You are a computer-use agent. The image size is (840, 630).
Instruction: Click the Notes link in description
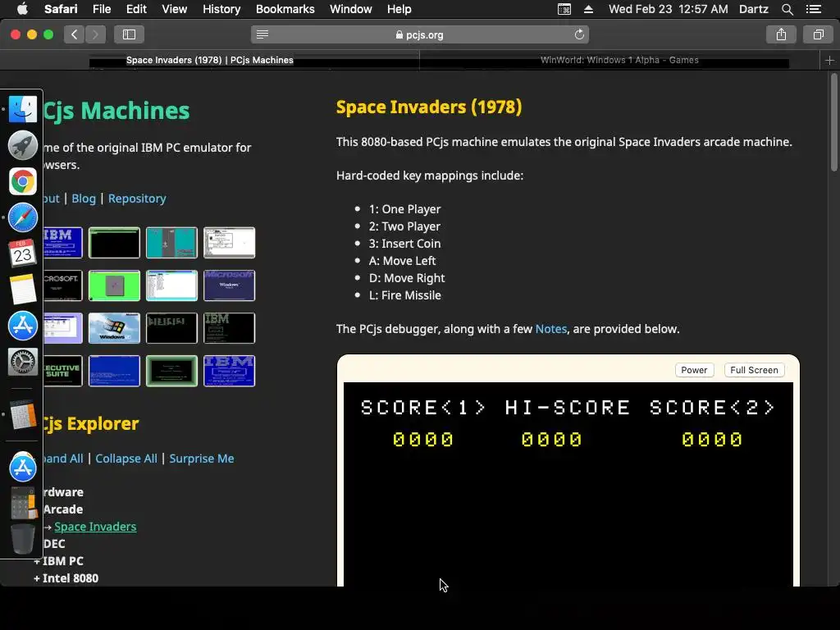pyautogui.click(x=550, y=329)
